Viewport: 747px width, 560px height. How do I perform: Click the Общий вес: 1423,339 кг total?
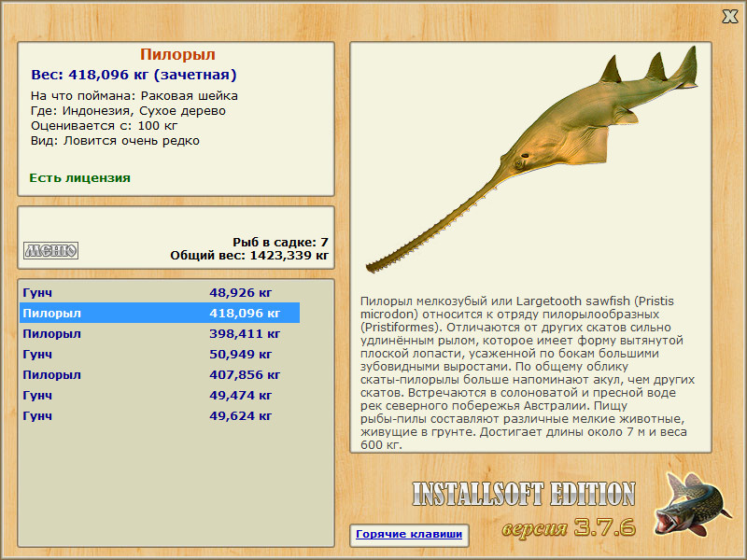click(x=249, y=255)
